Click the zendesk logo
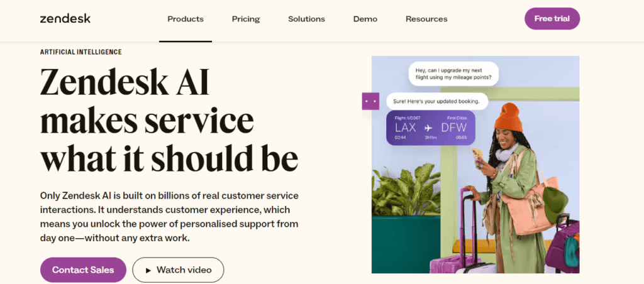 (x=65, y=18)
